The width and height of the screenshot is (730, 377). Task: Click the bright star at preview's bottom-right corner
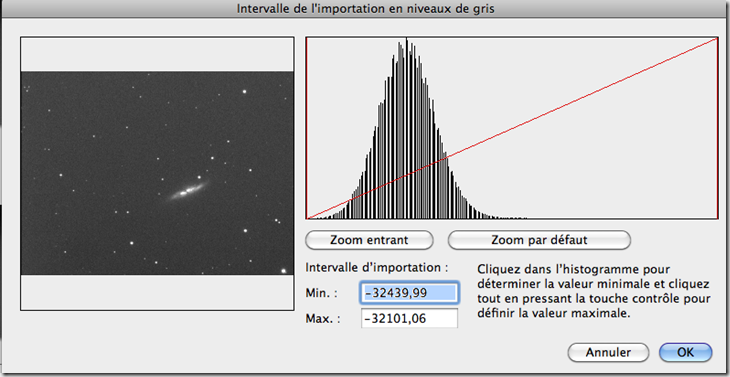coord(283,270)
